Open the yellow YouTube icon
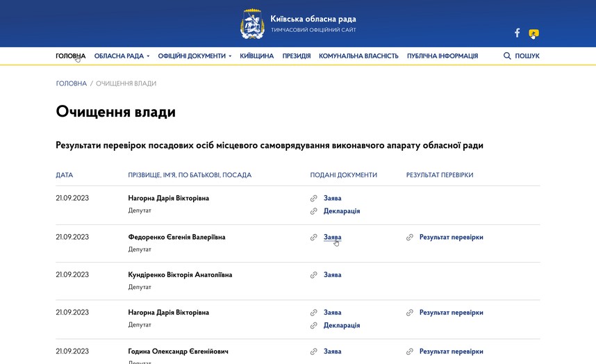 (533, 33)
